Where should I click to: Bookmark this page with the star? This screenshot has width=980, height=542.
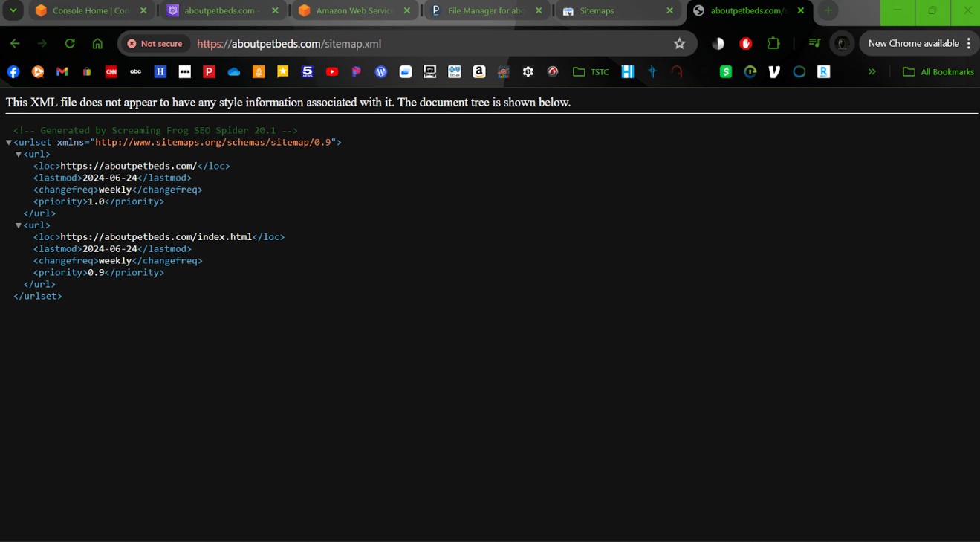click(x=679, y=44)
